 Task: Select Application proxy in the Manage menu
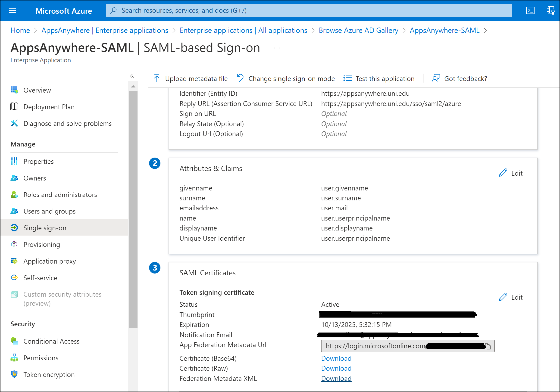tap(50, 261)
